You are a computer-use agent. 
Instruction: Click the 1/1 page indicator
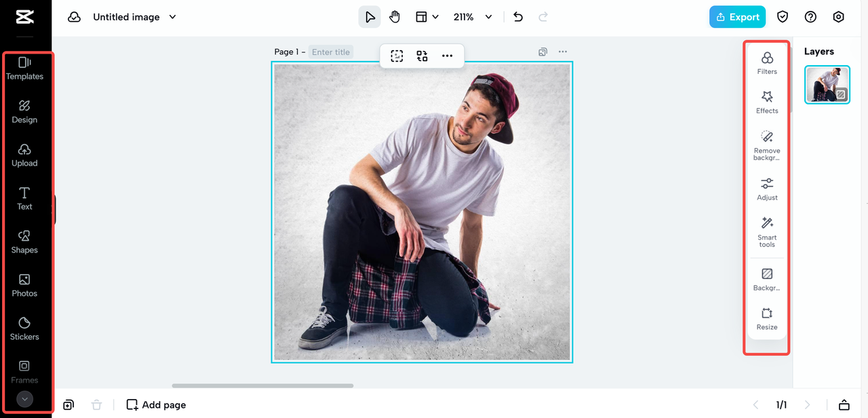pos(781,405)
